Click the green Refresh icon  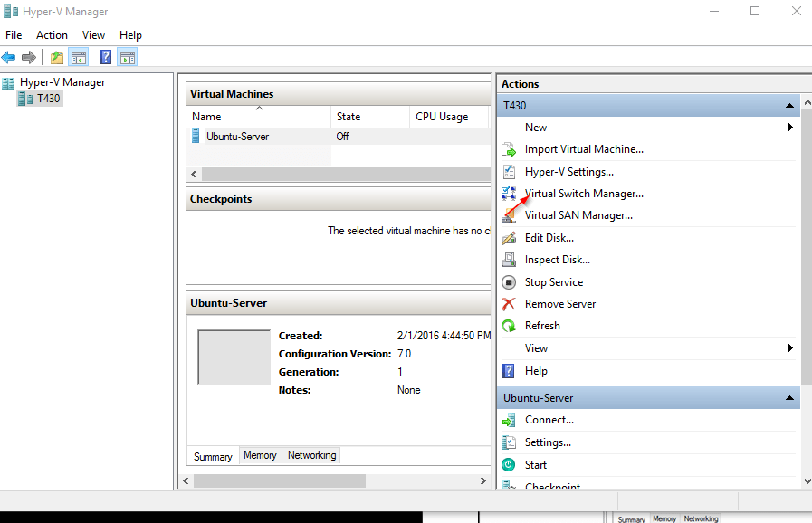[509, 326]
